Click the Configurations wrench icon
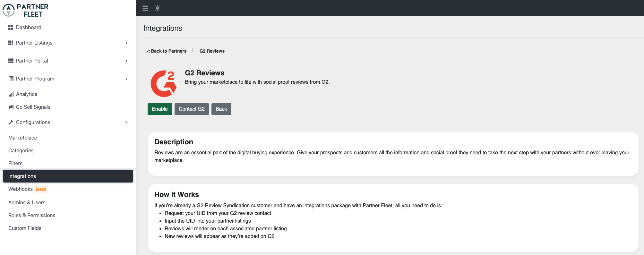644x255 pixels. point(11,122)
